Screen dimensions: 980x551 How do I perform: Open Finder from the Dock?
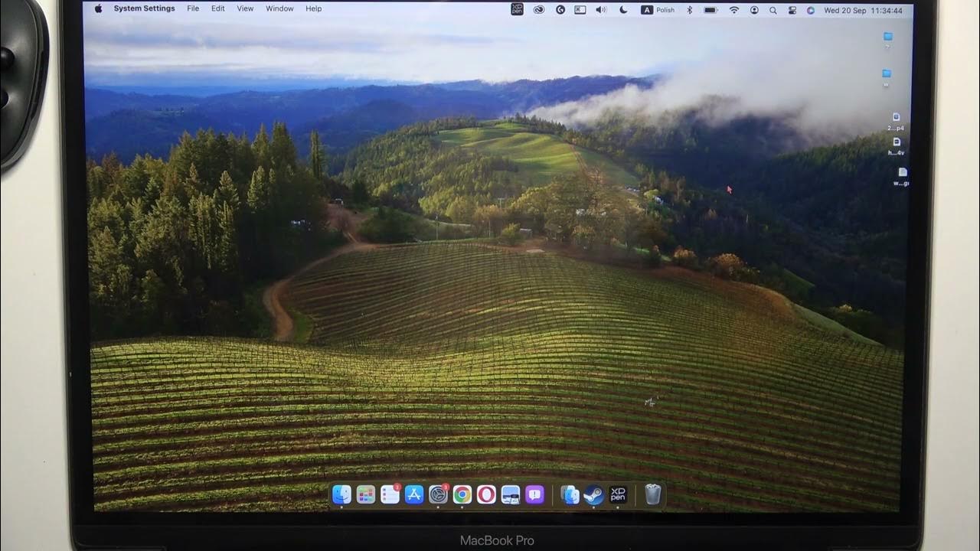(x=341, y=495)
